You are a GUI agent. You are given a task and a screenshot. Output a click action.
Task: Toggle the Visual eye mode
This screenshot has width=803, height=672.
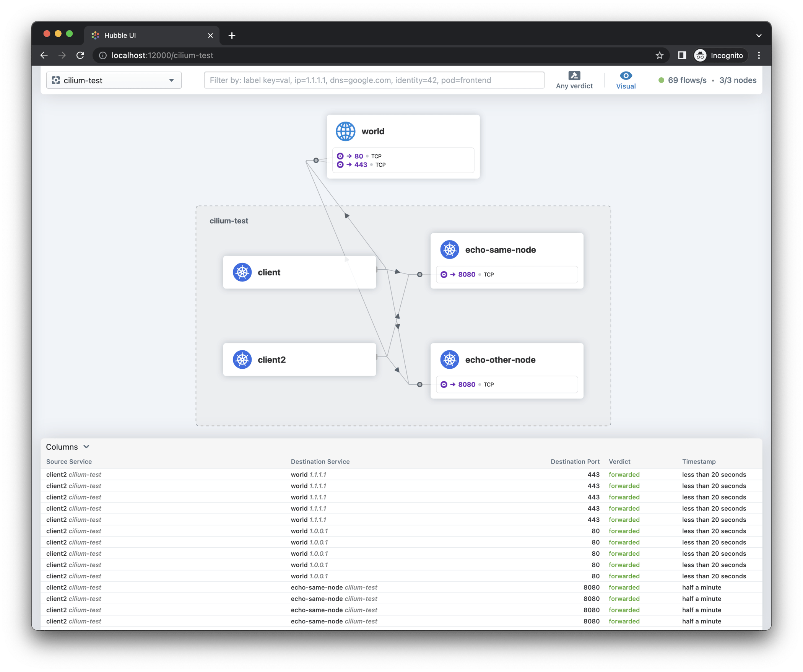click(x=626, y=76)
